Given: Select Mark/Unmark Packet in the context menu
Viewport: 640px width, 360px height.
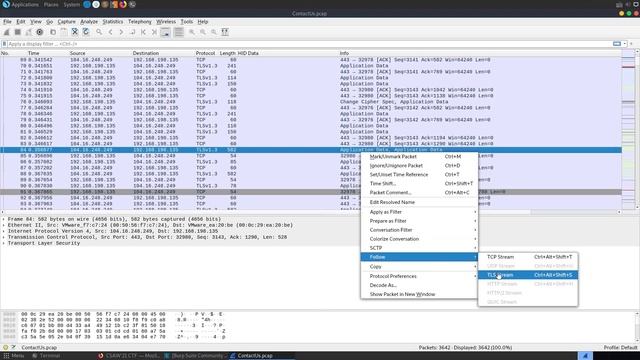Looking at the screenshot, I should click(419, 156).
